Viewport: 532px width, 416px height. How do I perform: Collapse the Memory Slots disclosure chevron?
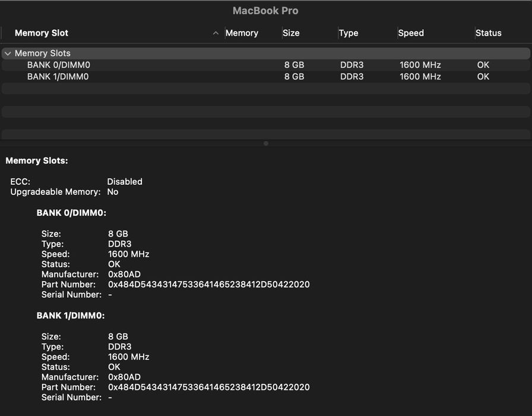(8, 53)
